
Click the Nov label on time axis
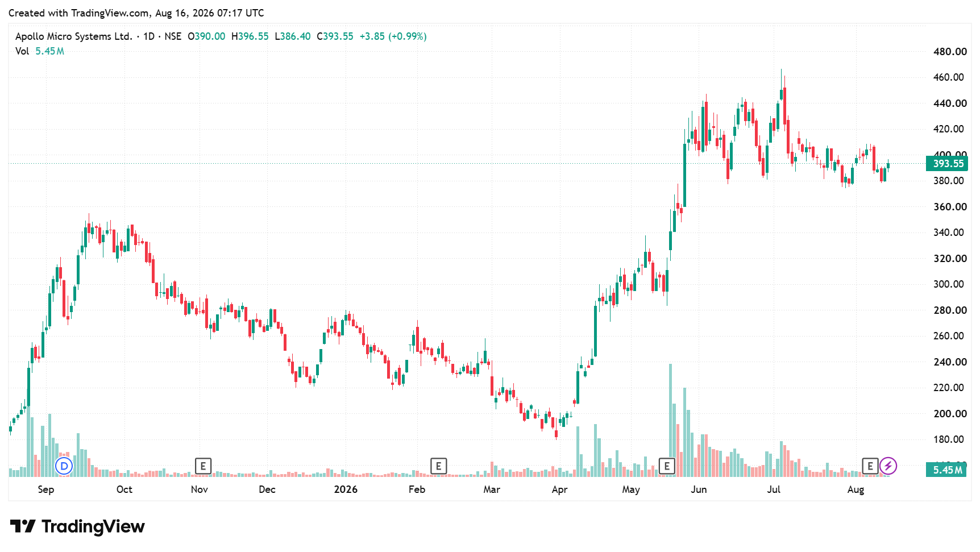pos(200,489)
